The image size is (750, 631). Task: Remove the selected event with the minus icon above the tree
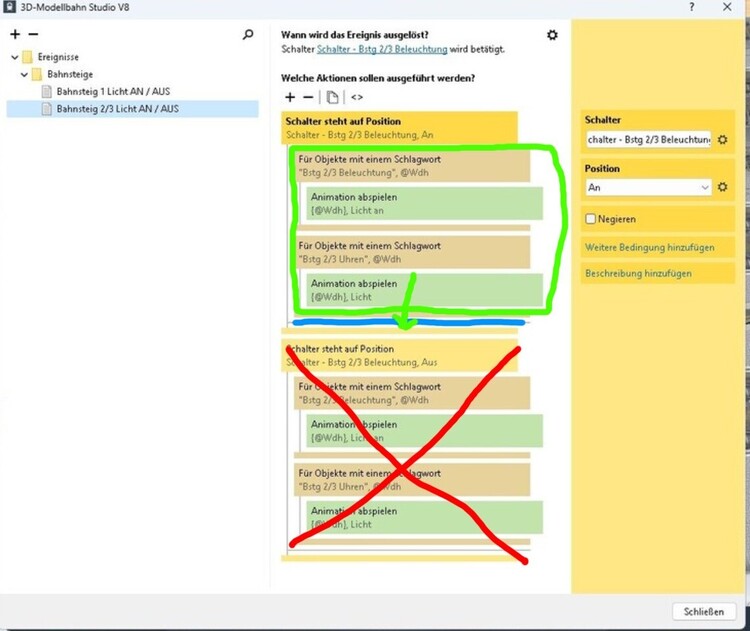point(33,34)
